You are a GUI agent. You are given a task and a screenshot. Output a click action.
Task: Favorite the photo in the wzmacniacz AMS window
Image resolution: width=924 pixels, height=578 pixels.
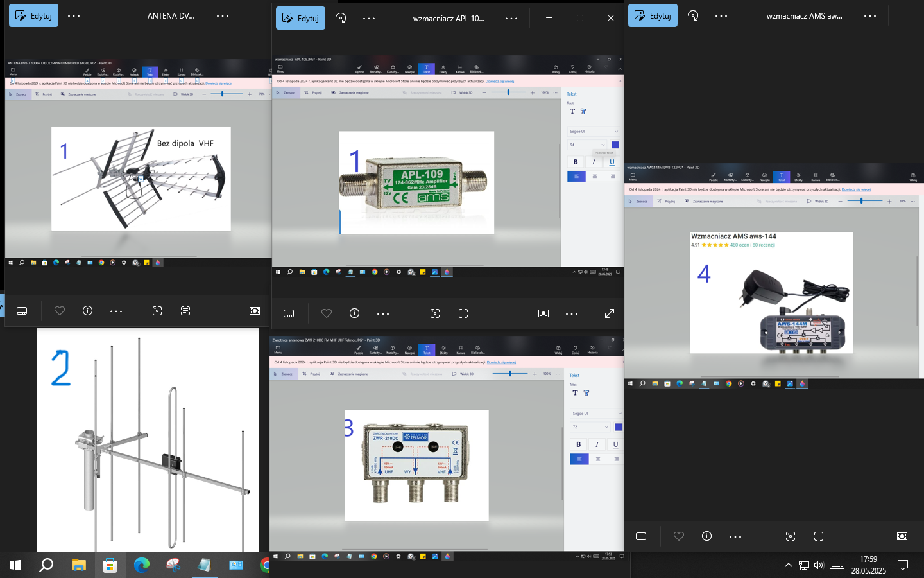[679, 536]
